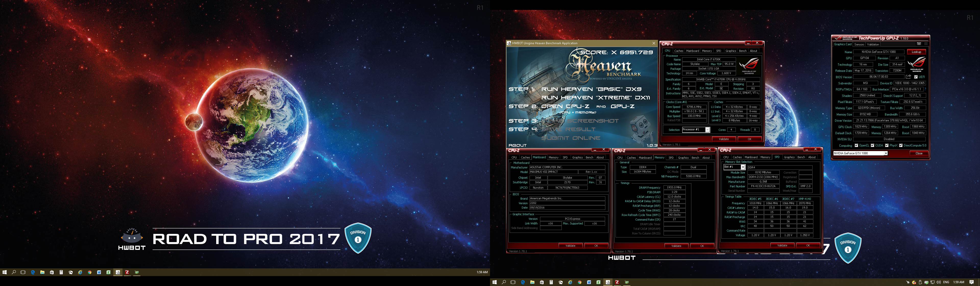Screen dimensions: 980x286
Task: Click the Core Speed value 5798.6 MHz in CPU-Z
Action: 694,107
